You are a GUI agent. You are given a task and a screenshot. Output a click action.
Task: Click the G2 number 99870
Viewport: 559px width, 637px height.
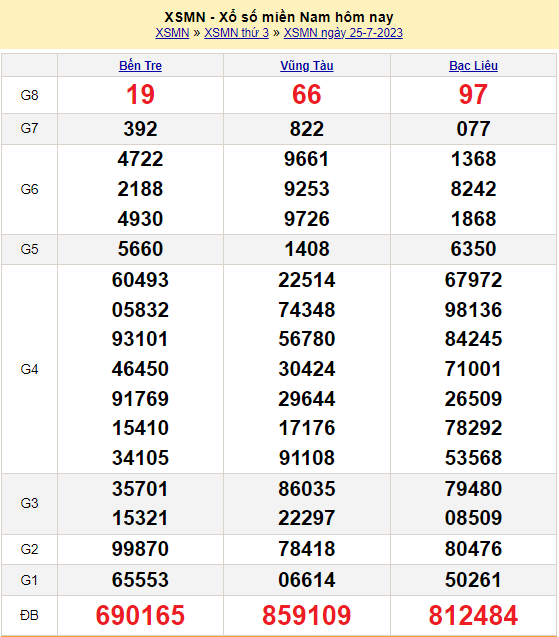[140, 549]
